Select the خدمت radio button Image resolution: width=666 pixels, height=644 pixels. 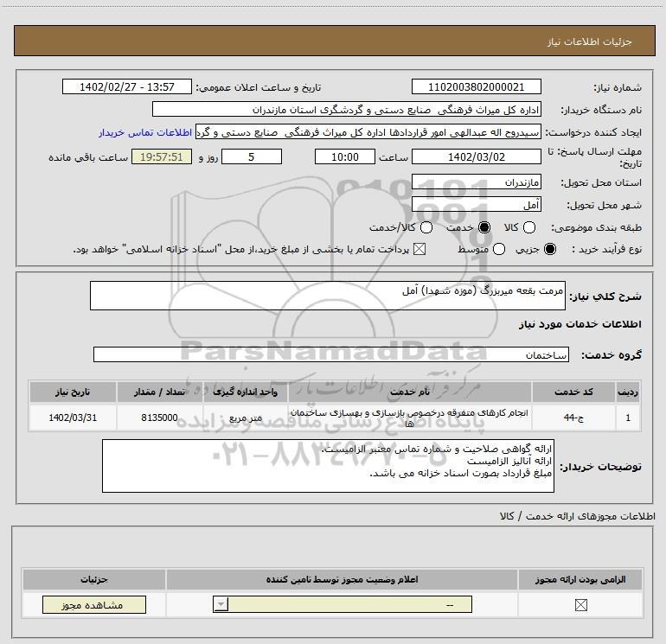click(483, 227)
